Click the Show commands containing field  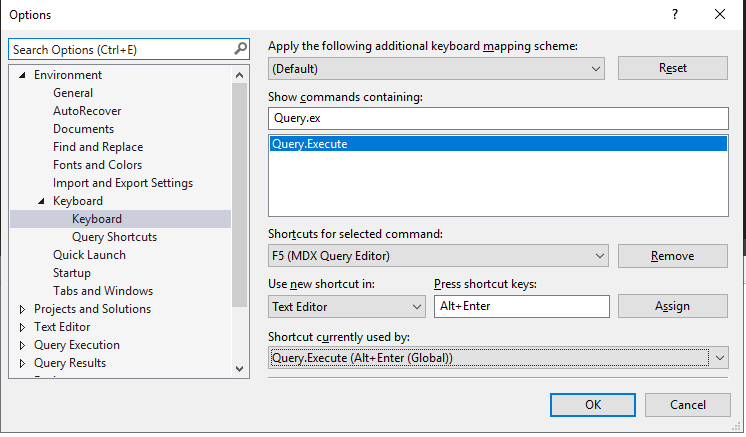498,118
